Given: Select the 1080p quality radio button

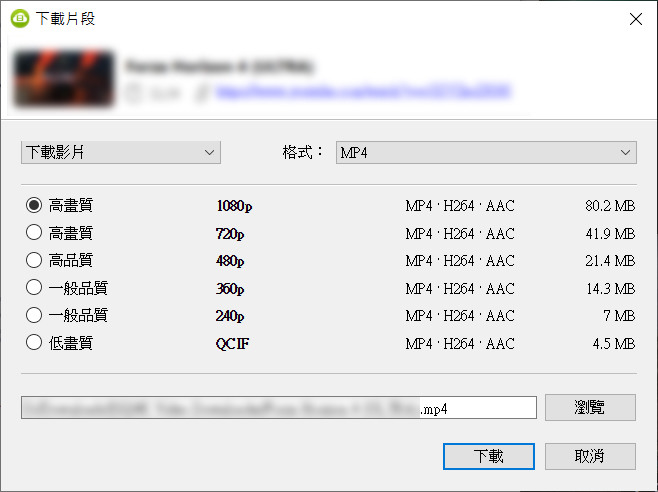Looking at the screenshot, I should coord(34,205).
